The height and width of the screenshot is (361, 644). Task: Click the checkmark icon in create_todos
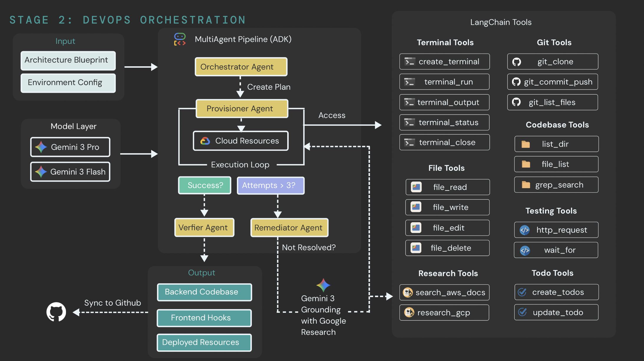click(522, 292)
